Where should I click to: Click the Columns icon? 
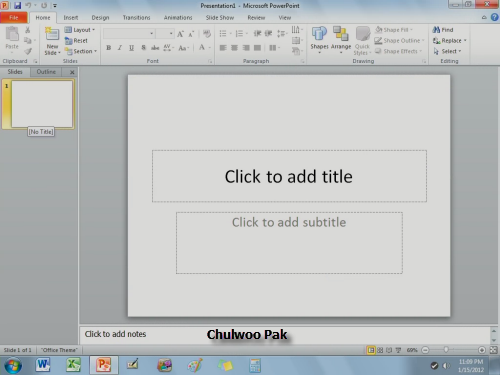(x=273, y=48)
